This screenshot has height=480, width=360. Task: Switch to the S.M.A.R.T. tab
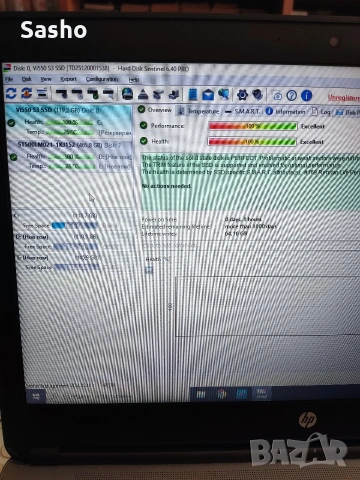242,111
